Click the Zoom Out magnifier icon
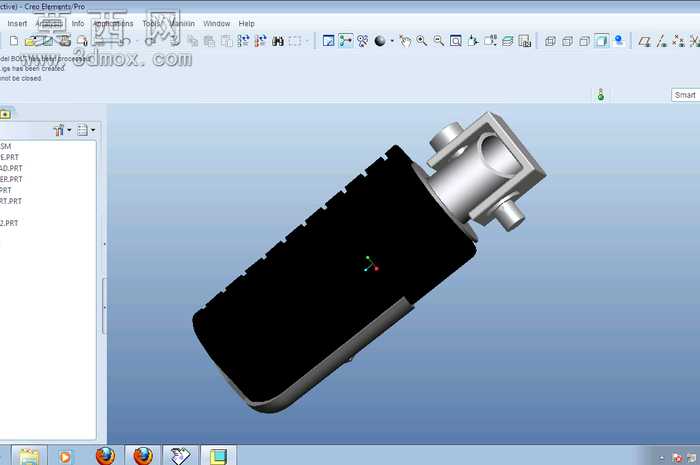This screenshot has height=465, width=700. [439, 41]
